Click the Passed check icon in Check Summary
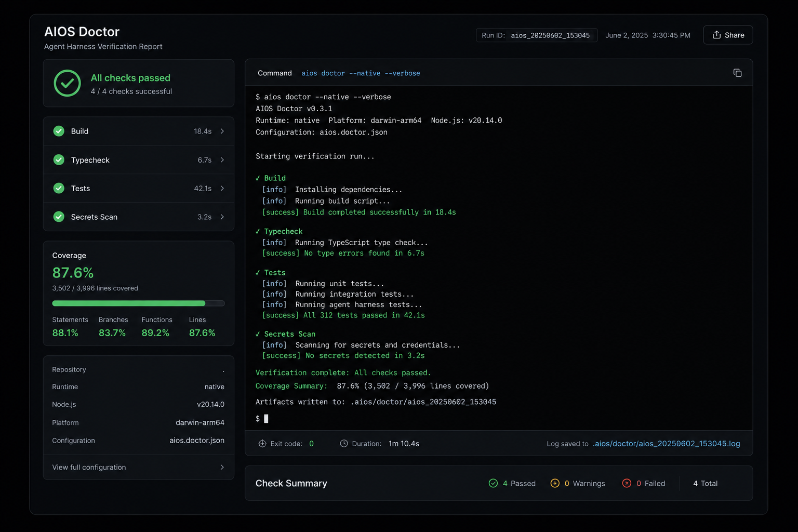Screen dimensions: 798x532 [493, 483]
